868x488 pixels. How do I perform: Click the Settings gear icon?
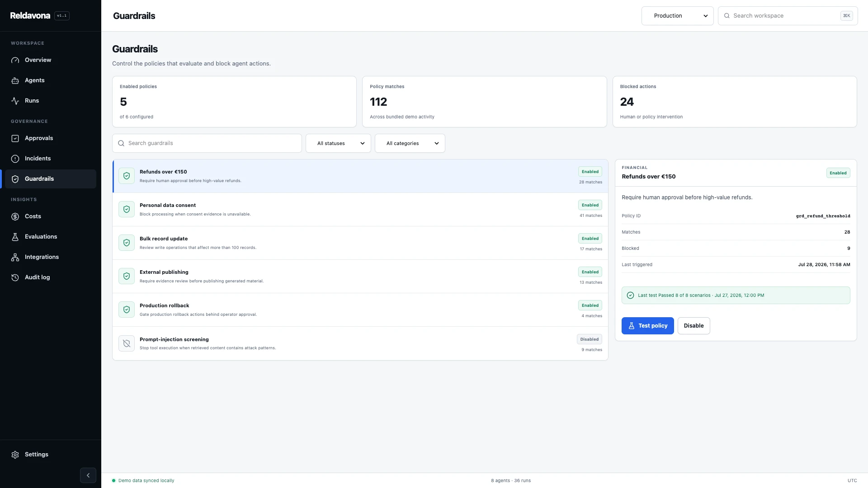click(x=15, y=455)
